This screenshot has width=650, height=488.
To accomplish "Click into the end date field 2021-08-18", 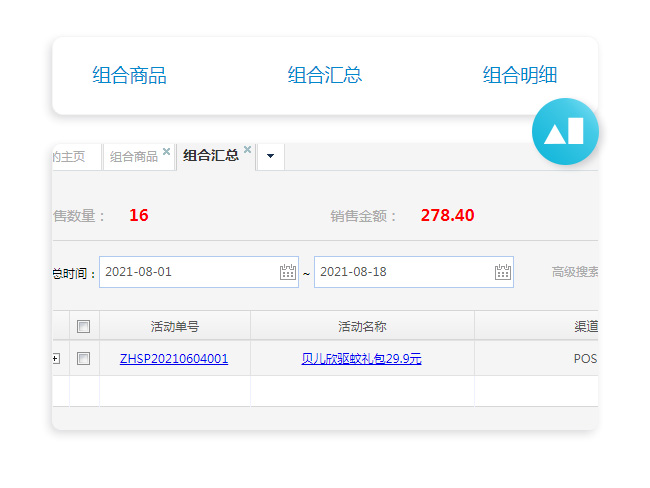I will [x=400, y=272].
